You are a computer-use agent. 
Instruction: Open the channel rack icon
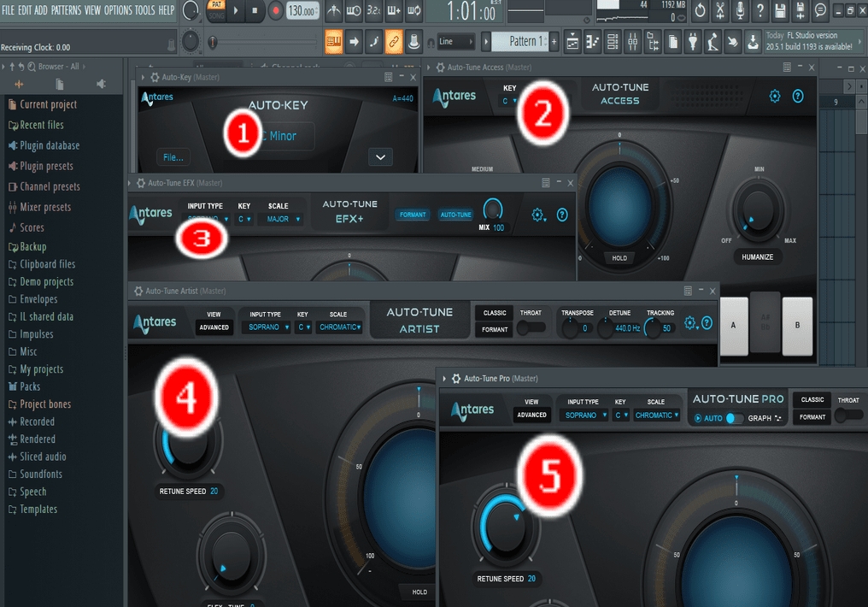tap(613, 42)
